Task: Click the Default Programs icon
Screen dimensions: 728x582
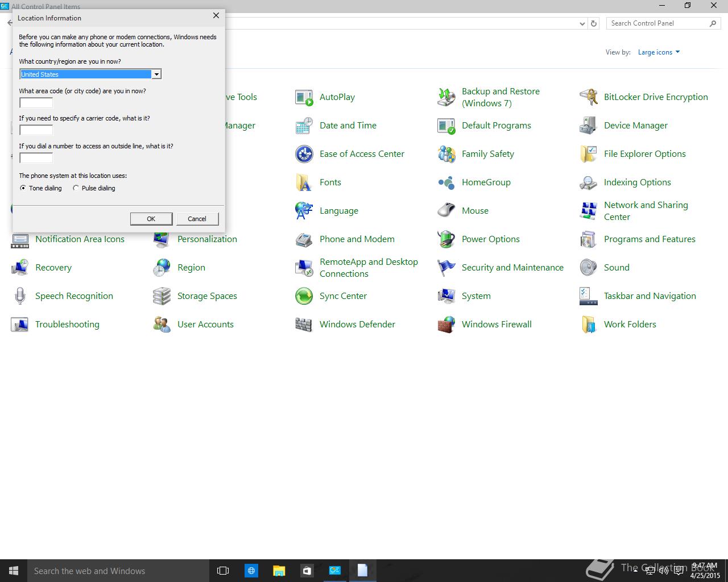Action: pyautogui.click(x=446, y=126)
